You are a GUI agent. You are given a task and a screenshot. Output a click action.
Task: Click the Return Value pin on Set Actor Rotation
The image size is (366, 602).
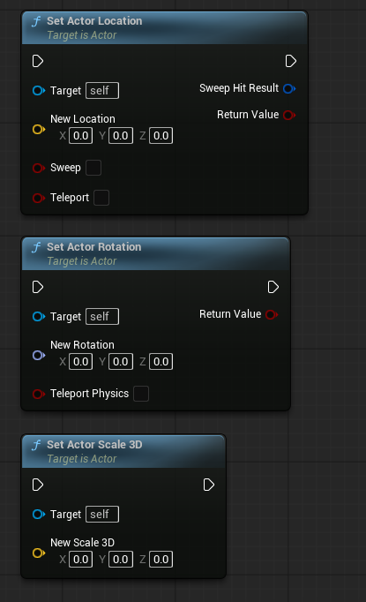coord(272,315)
